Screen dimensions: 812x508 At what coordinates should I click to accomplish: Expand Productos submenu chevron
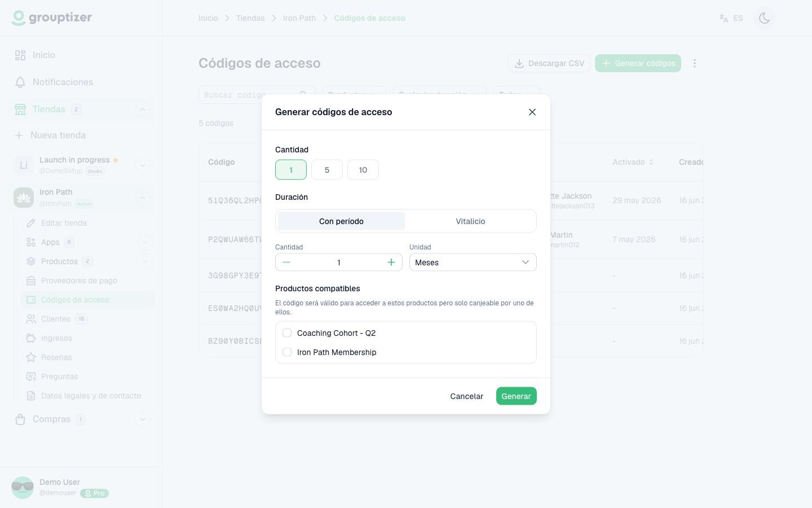point(145,261)
